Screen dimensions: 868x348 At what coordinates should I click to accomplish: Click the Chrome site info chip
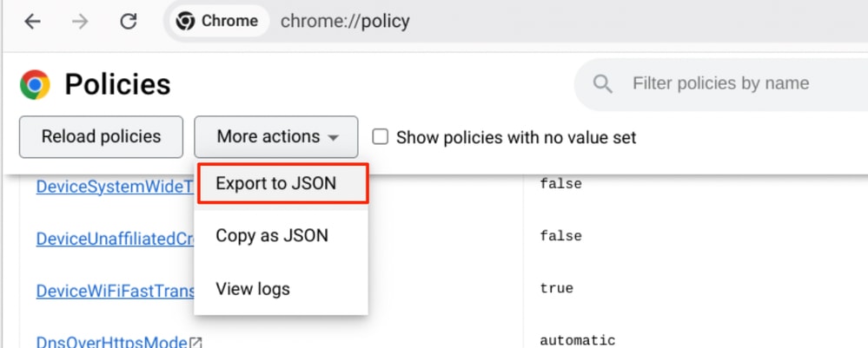point(218,22)
